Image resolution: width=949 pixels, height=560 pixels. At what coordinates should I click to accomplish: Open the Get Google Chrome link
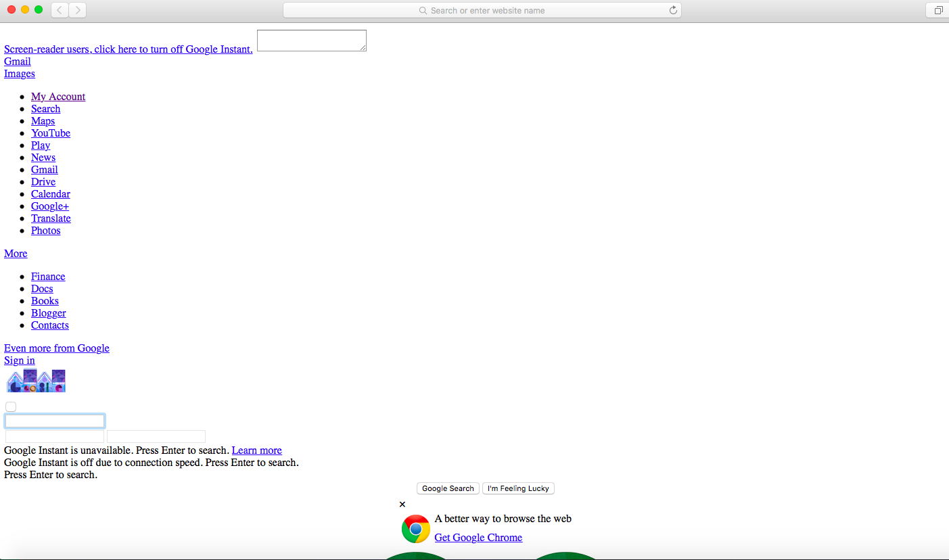click(x=478, y=538)
